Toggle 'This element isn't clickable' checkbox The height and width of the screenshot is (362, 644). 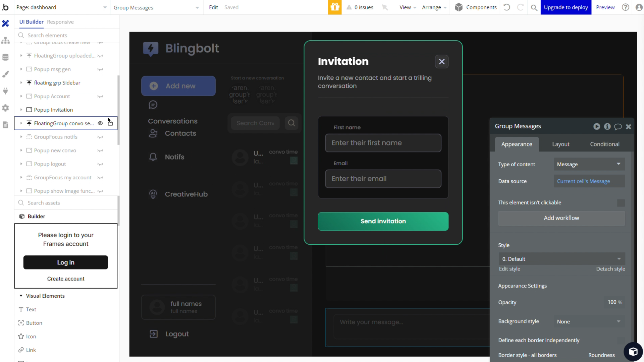point(621,203)
